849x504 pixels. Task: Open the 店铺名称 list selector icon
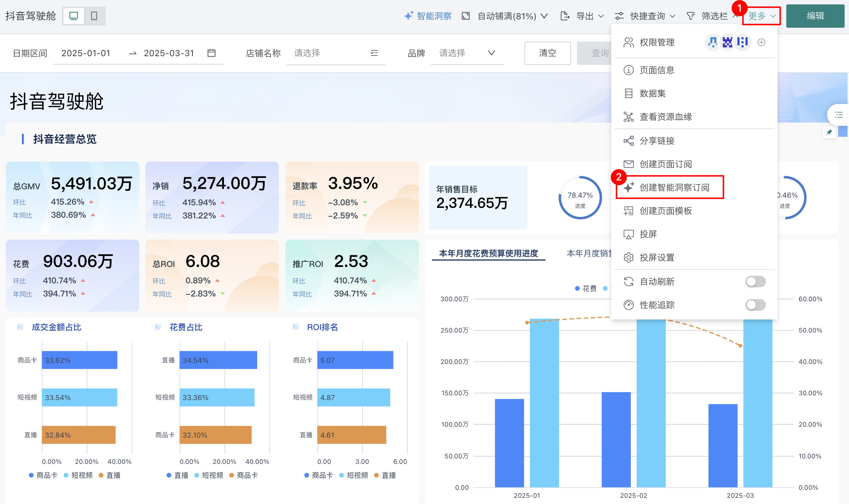pos(374,53)
